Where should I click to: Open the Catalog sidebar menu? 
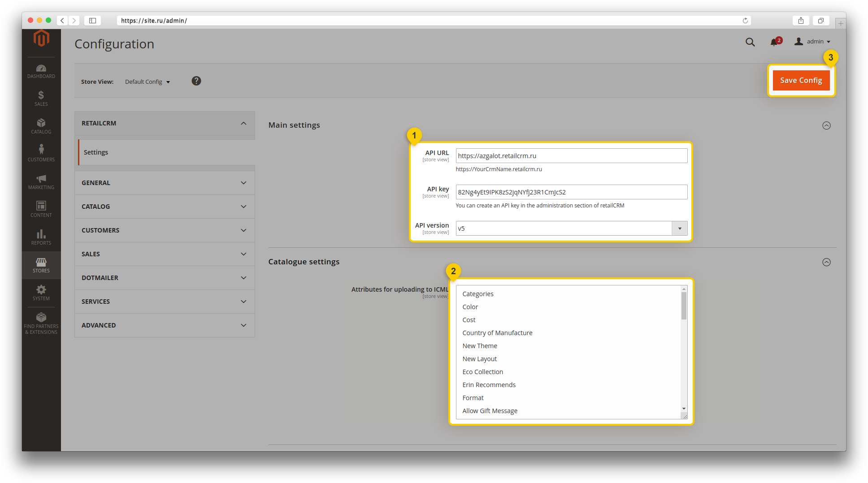(x=41, y=126)
